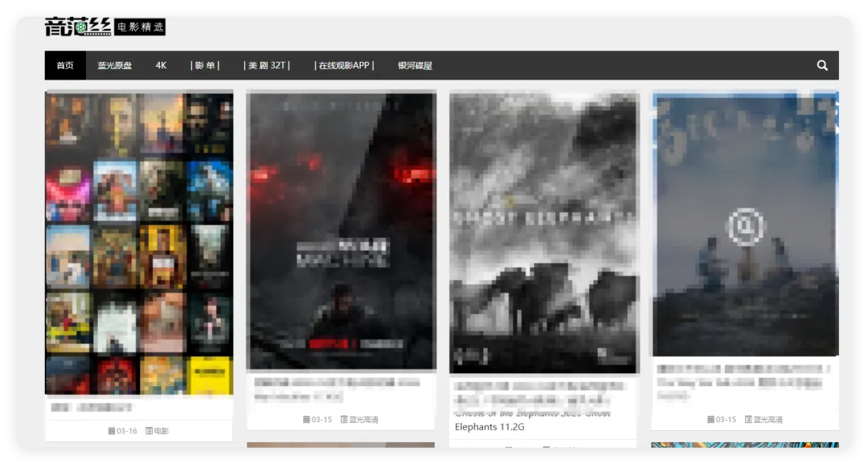Viewport: 868px width, 464px height.
Task: Click the 03-16 date on collage card
Action: tap(127, 431)
